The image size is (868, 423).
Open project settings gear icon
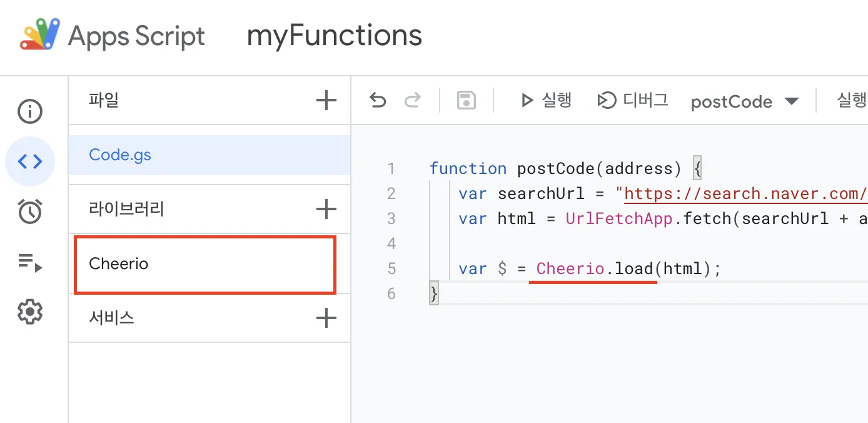coord(30,312)
